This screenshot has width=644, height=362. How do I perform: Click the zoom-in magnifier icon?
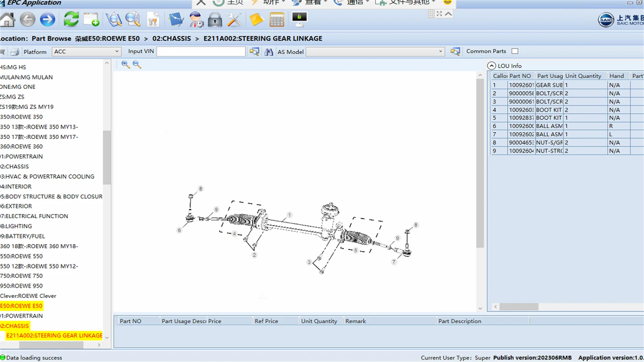[x=125, y=64]
